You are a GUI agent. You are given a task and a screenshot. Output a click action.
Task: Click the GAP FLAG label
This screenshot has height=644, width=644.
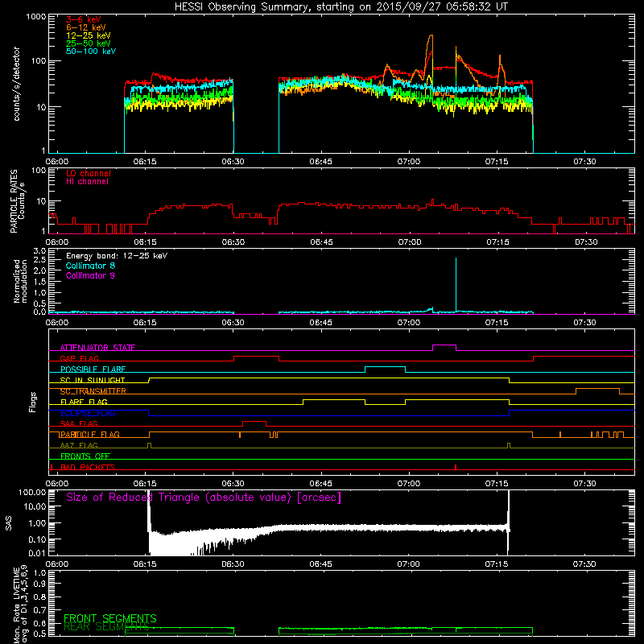click(x=79, y=358)
